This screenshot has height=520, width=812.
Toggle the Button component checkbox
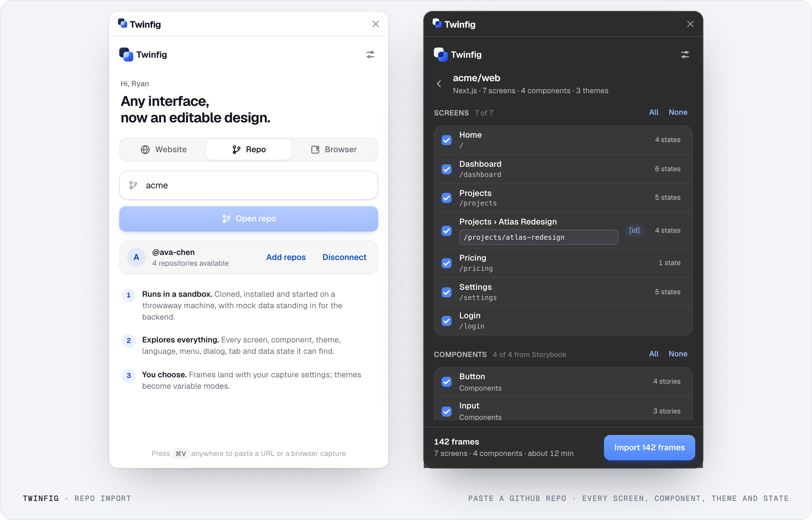447,382
